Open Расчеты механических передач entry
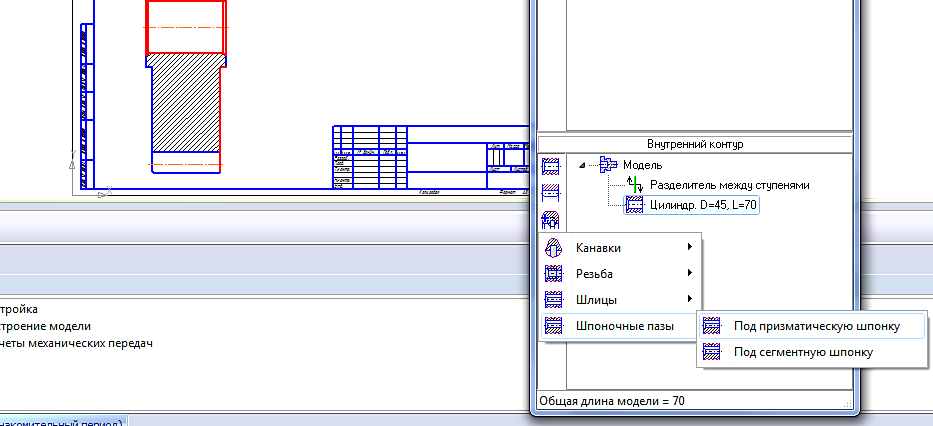The width and height of the screenshot is (933, 426). click(76, 343)
